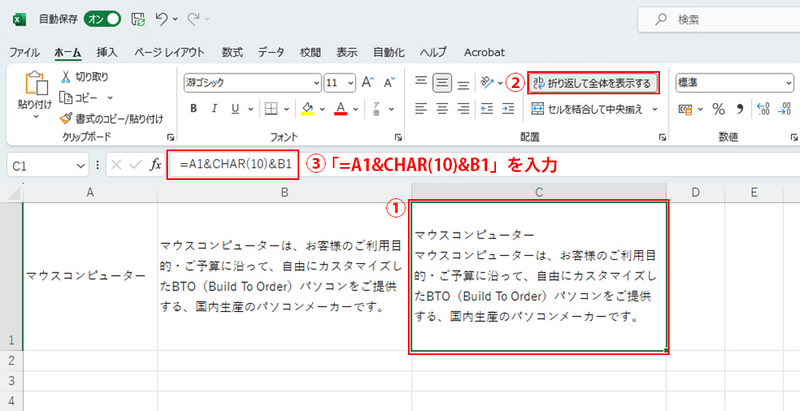
Task: Open the データ tab
Action: click(271, 52)
